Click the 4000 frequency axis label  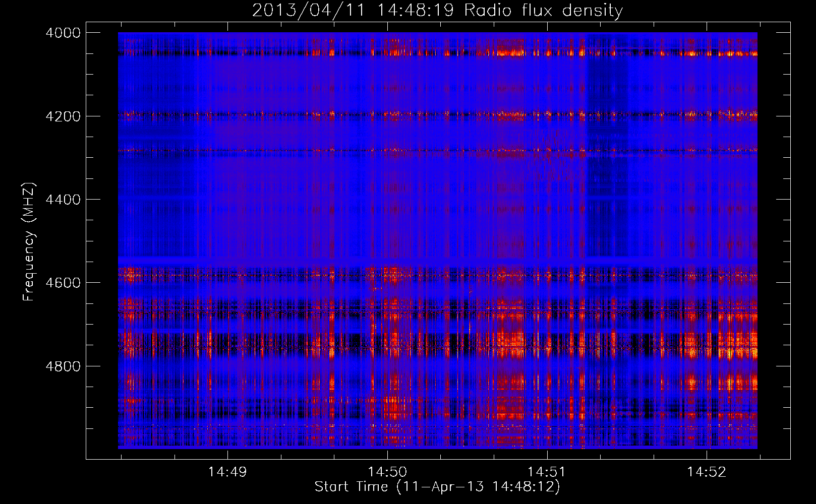pyautogui.click(x=63, y=33)
